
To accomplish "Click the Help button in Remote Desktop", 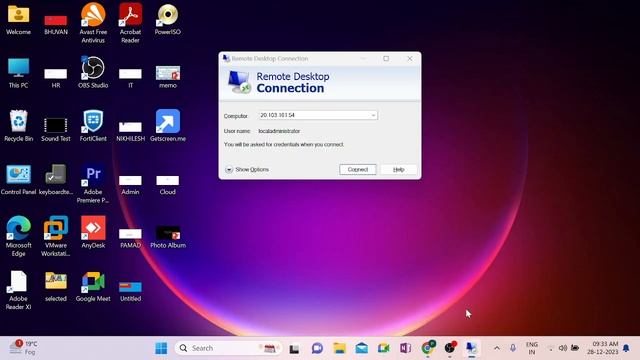I will pyautogui.click(x=398, y=169).
